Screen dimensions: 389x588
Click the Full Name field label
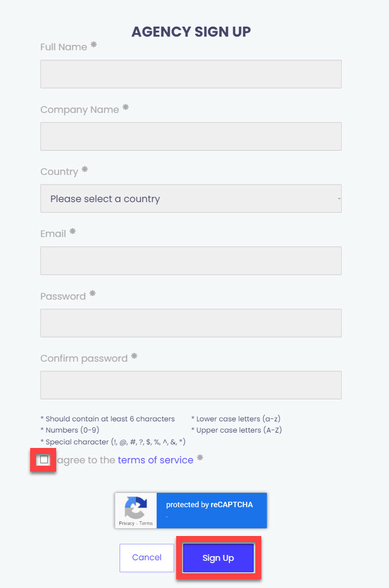(64, 47)
